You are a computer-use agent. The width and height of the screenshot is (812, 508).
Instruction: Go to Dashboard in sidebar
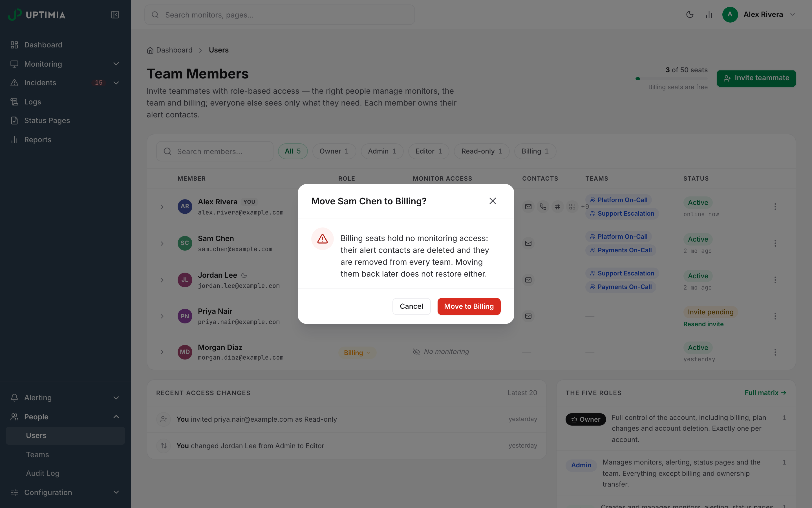[x=65, y=45]
